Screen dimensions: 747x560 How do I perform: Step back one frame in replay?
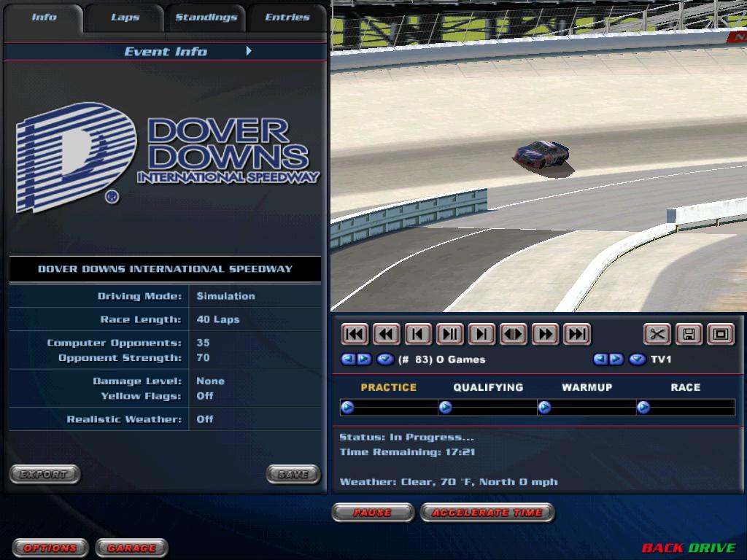pos(418,334)
